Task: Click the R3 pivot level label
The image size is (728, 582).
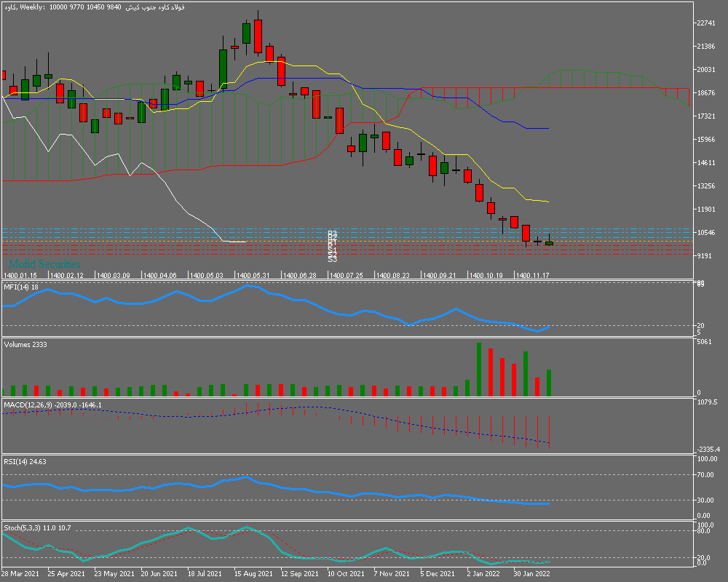Action: point(332,234)
